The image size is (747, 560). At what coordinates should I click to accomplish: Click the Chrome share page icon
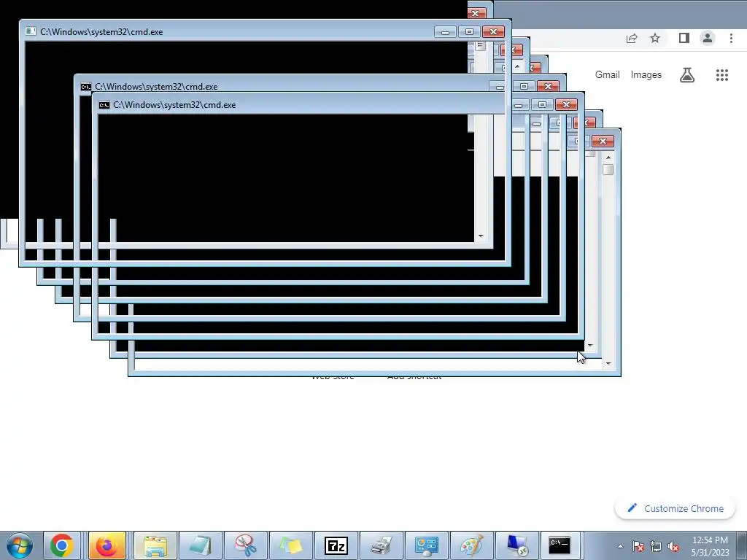pos(632,39)
